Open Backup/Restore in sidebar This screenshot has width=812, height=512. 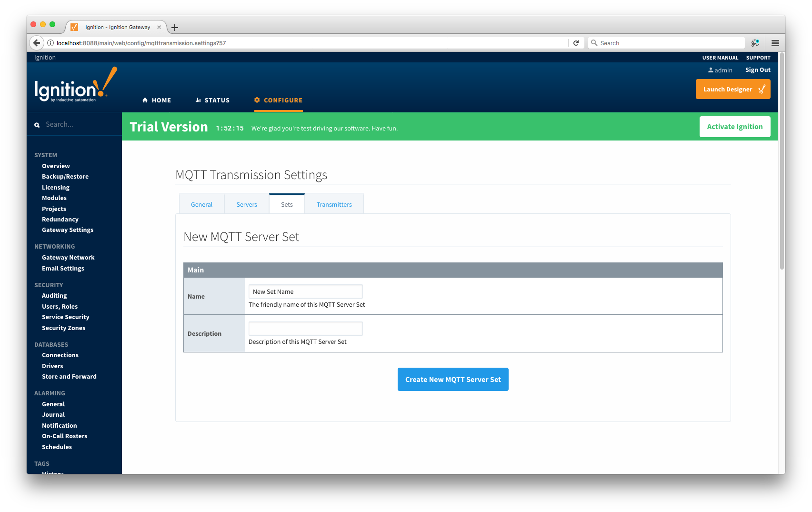tap(65, 176)
